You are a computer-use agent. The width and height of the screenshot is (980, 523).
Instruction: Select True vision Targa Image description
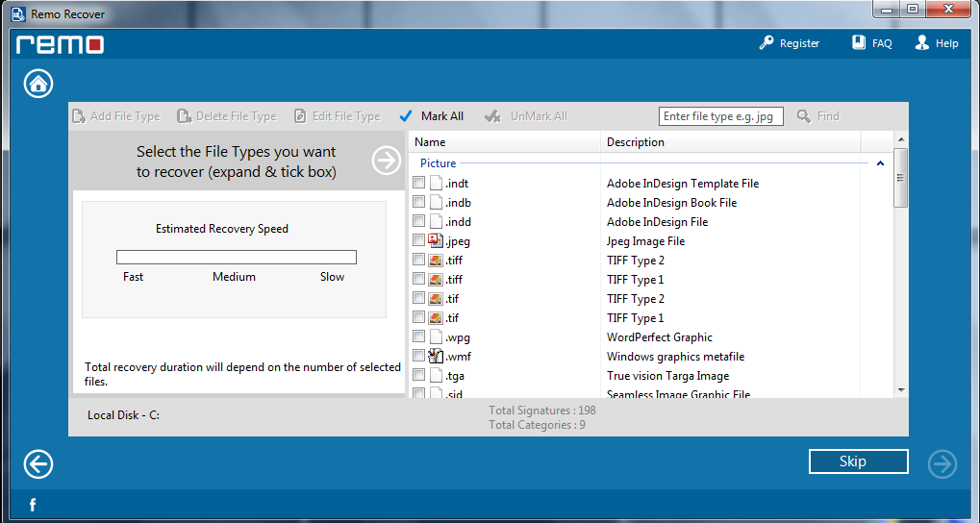[668, 376]
